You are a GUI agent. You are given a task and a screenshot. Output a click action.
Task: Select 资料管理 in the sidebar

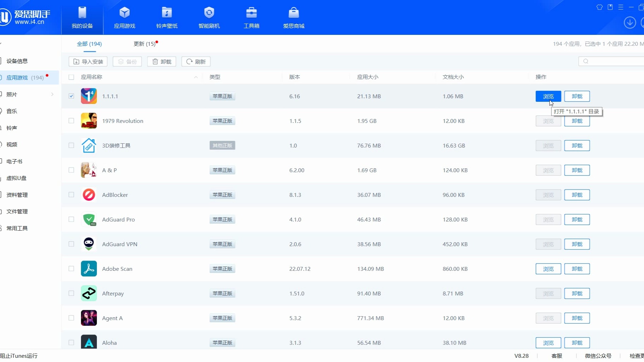pos(17,195)
